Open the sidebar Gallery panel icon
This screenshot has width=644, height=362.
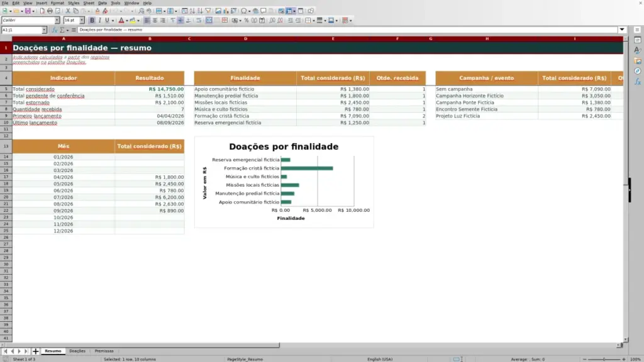[638, 61]
